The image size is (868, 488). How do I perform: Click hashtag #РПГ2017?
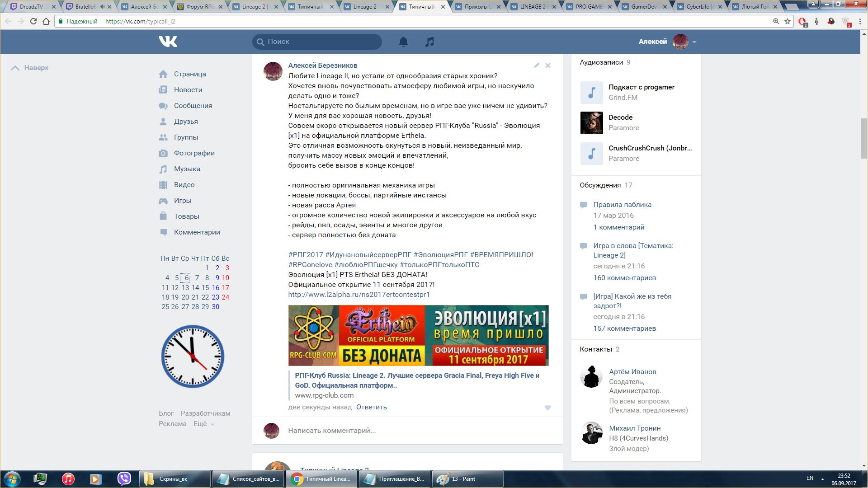pos(306,255)
